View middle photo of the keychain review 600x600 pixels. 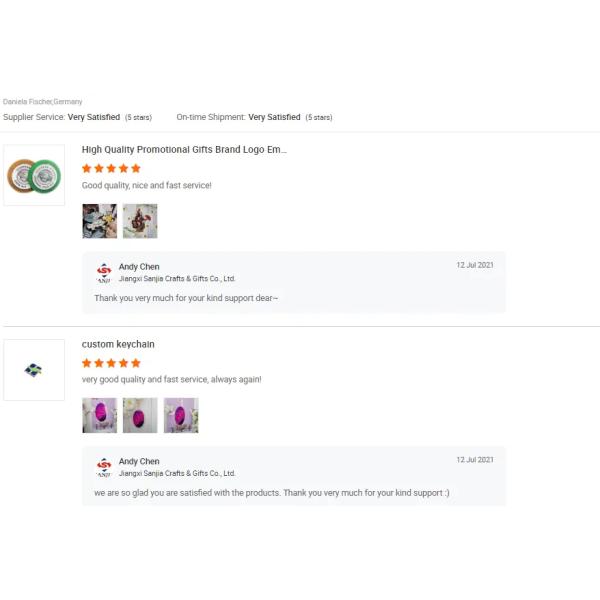tap(140, 415)
